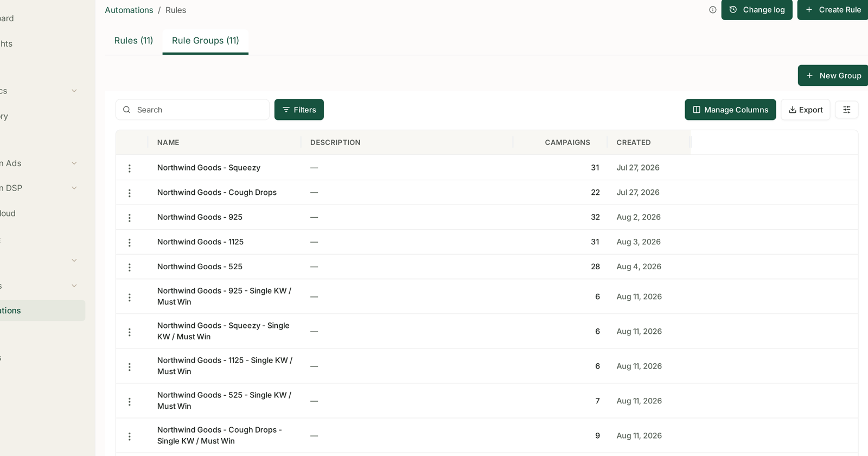Select the Rule Groups (11) tab
Screen dimensions: 868x456
(x=206, y=41)
